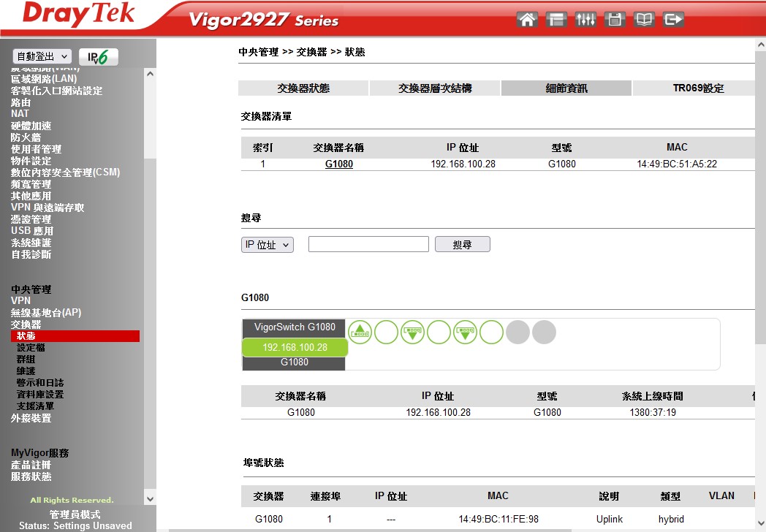Click the logout arrow icon
766x532 pixels.
(673, 20)
